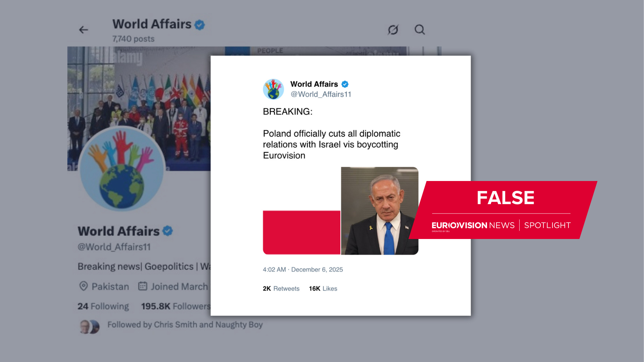This screenshot has width=644, height=362.
Task: Click the back arrow icon
Action: pos(84,30)
